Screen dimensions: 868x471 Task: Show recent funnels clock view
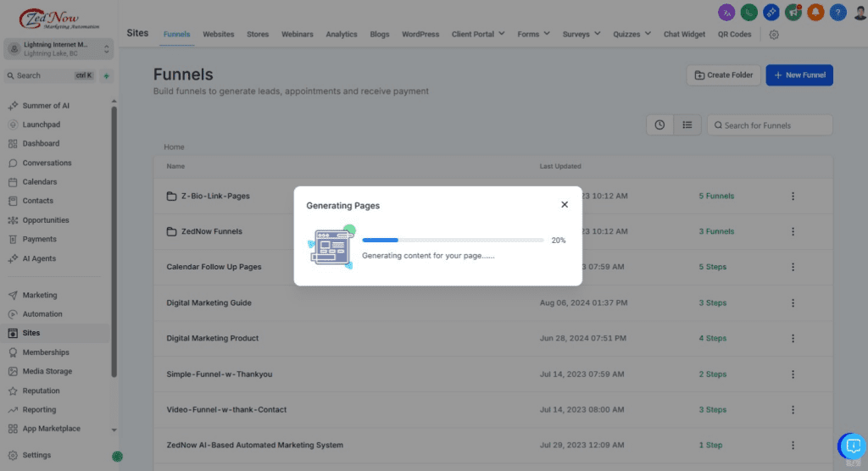tap(659, 125)
